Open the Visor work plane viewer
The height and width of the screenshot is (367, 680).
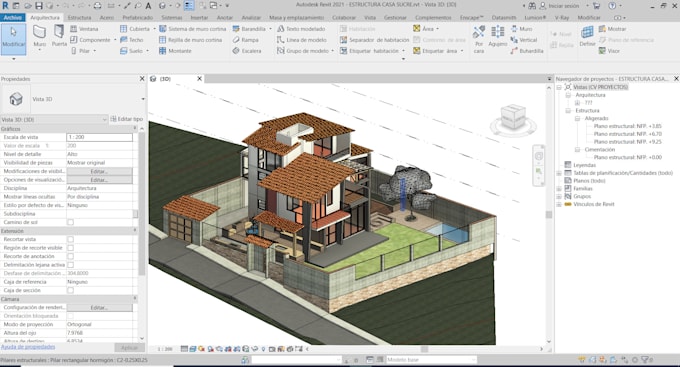pos(609,51)
